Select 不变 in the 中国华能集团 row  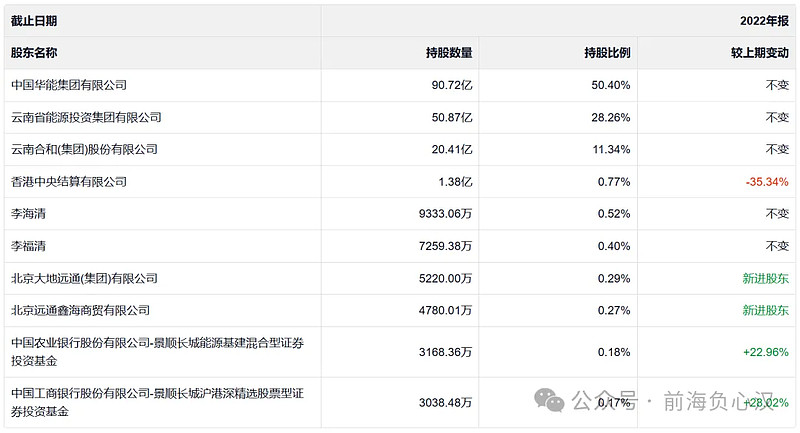click(x=777, y=85)
